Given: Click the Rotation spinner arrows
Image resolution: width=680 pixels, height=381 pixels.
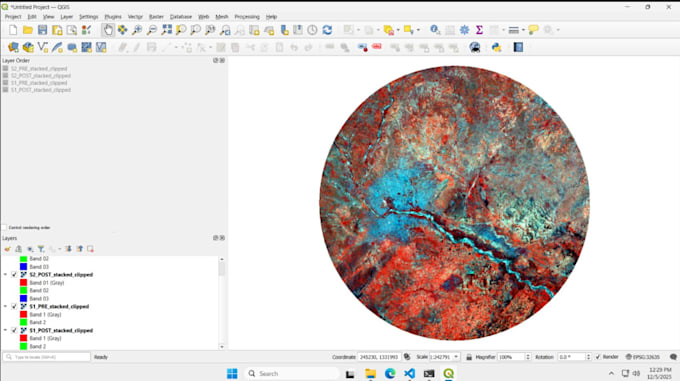Looking at the screenshot, I should point(588,357).
